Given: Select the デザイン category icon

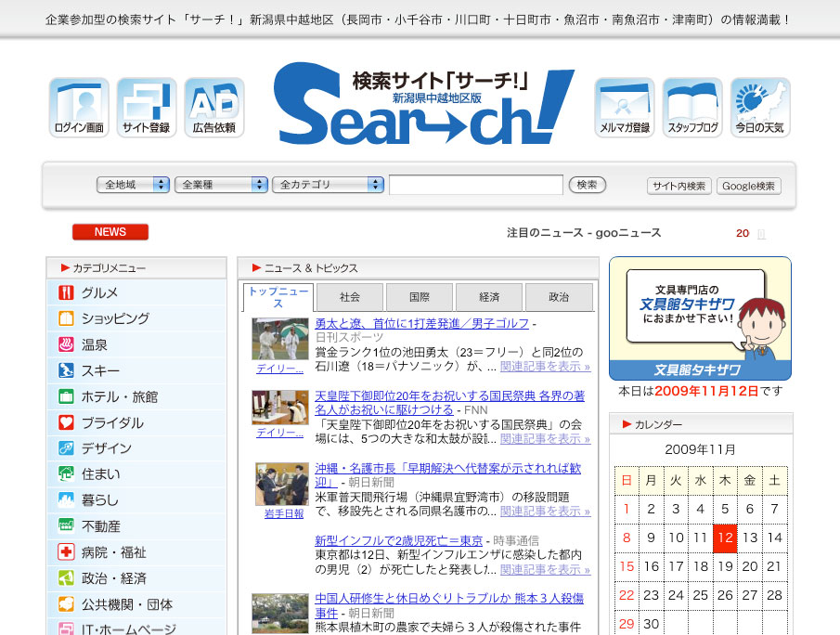Looking at the screenshot, I should point(66,448).
